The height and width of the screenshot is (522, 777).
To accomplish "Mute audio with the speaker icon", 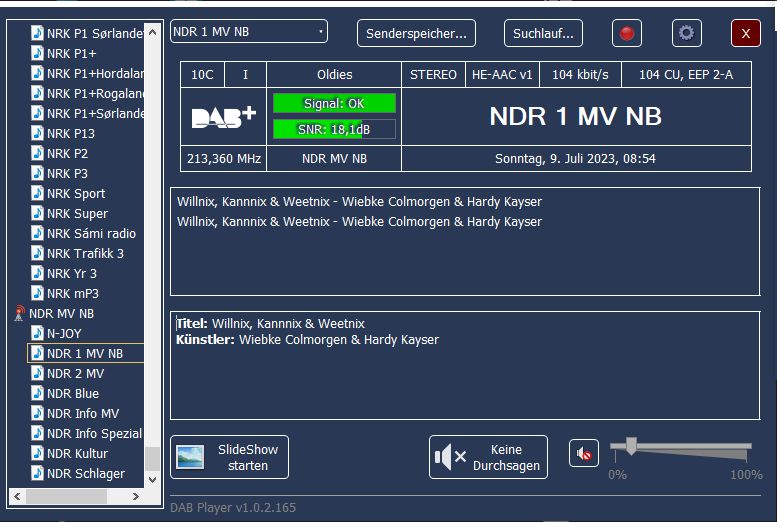I will pyautogui.click(x=584, y=454).
